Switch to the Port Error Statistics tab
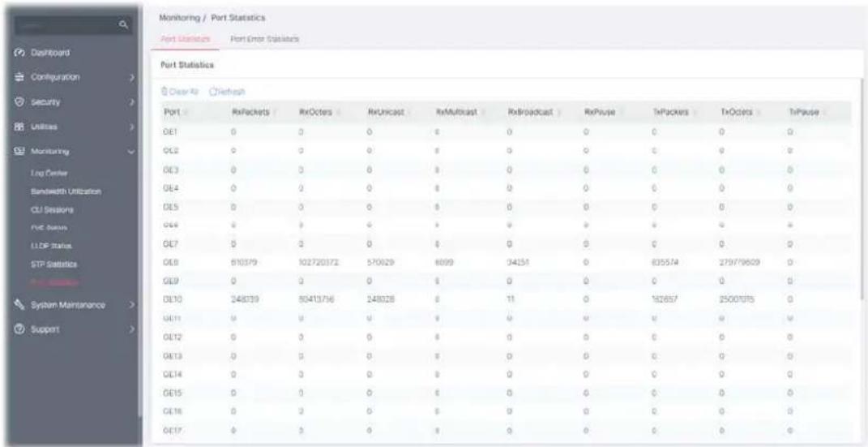 264,39
